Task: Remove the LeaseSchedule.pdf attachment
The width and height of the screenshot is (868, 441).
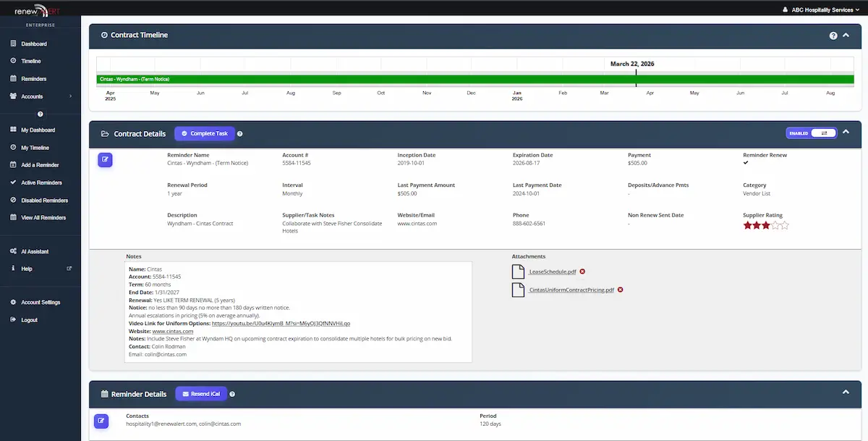Action: [x=582, y=272]
